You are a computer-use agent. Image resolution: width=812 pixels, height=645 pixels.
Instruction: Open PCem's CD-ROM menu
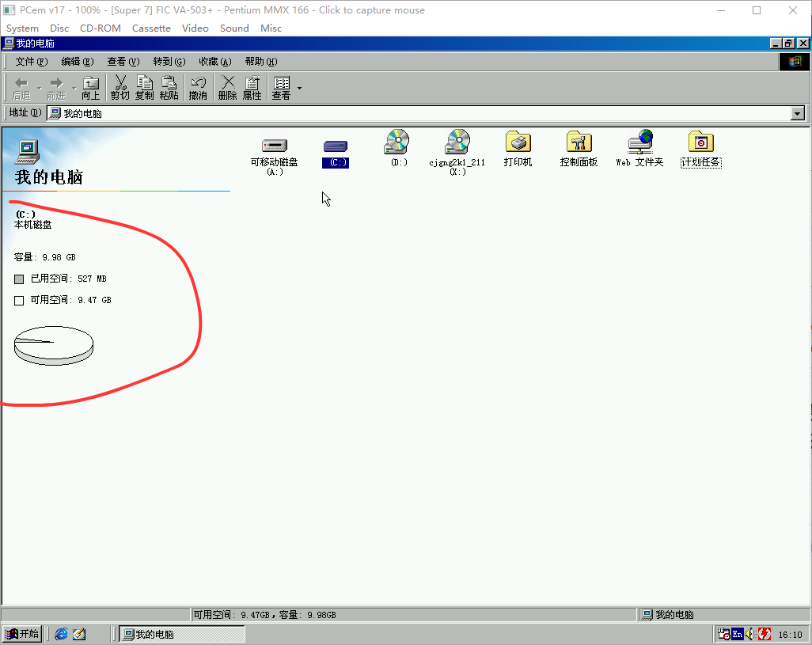point(101,28)
